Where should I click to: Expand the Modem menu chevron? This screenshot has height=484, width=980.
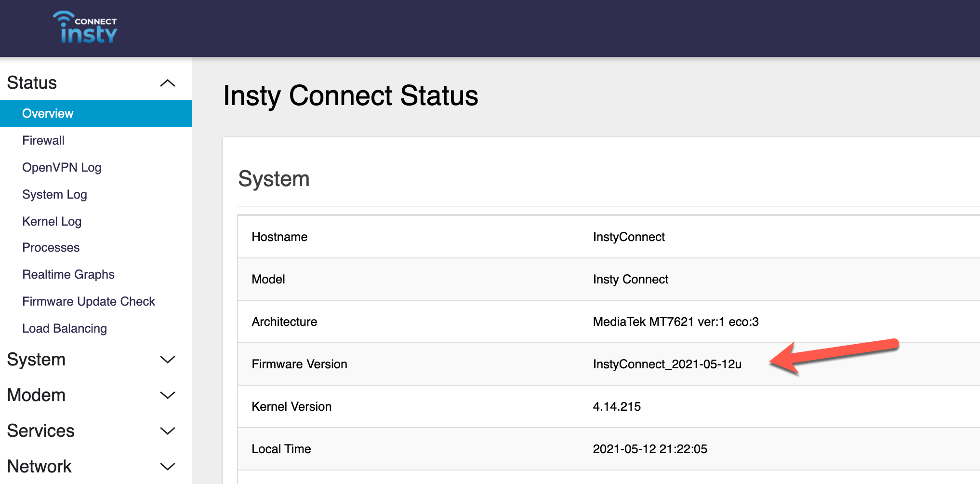[167, 395]
